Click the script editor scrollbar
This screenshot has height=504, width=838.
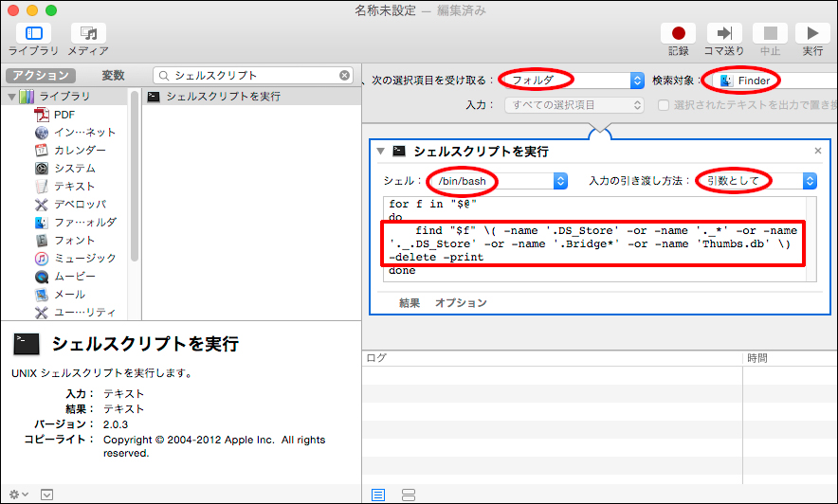point(811,239)
